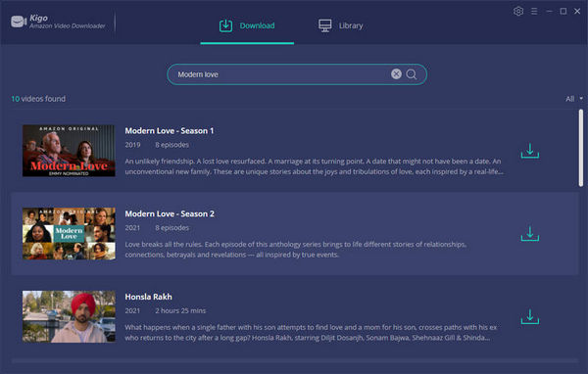
Task: Switch to the Library tab
Action: (x=340, y=25)
